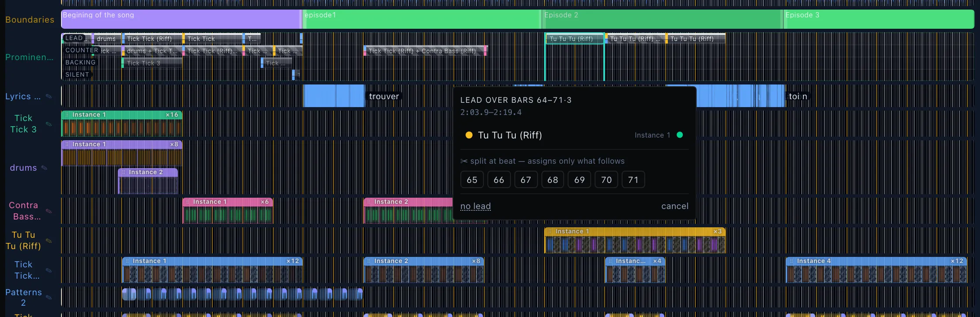Select the Episode 3 boundary section
This screenshot has height=317, width=980.
(x=879, y=19)
